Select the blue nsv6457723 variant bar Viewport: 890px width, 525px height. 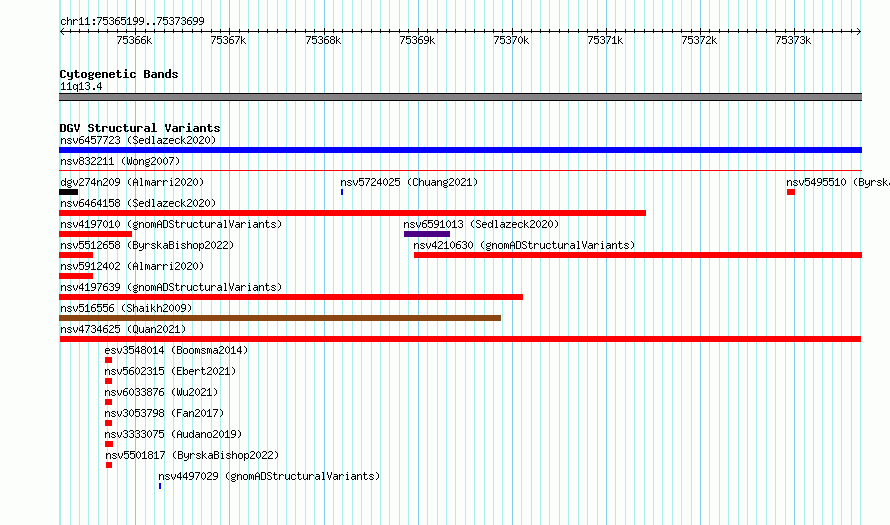click(460, 150)
